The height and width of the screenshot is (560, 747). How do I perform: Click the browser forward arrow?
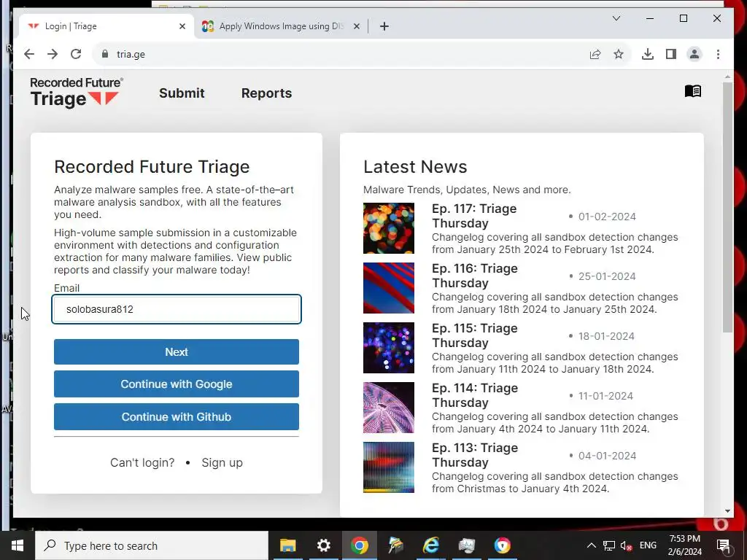[53, 54]
